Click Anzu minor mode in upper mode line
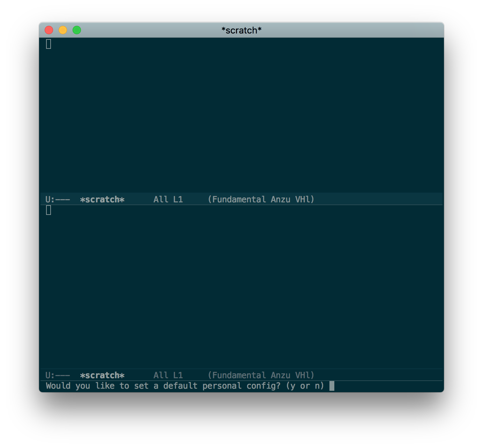Viewport: 483px width, 448px height. (x=281, y=200)
